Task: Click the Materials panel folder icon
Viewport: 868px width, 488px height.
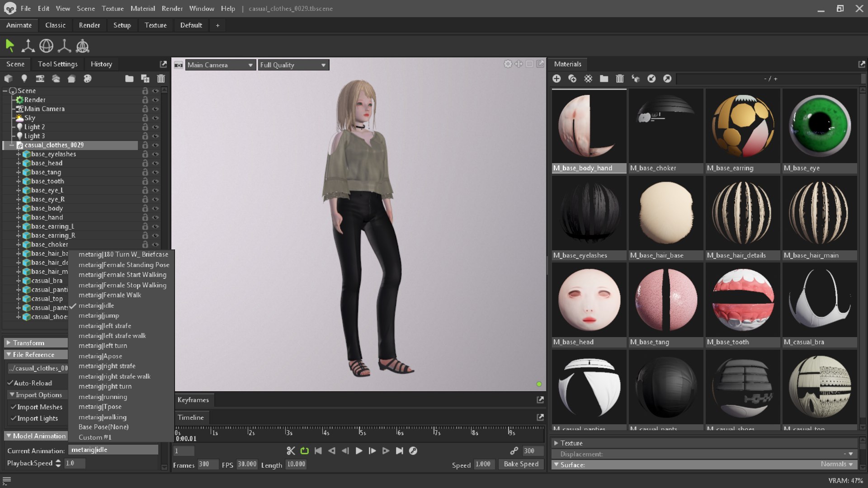Action: pyautogui.click(x=604, y=79)
